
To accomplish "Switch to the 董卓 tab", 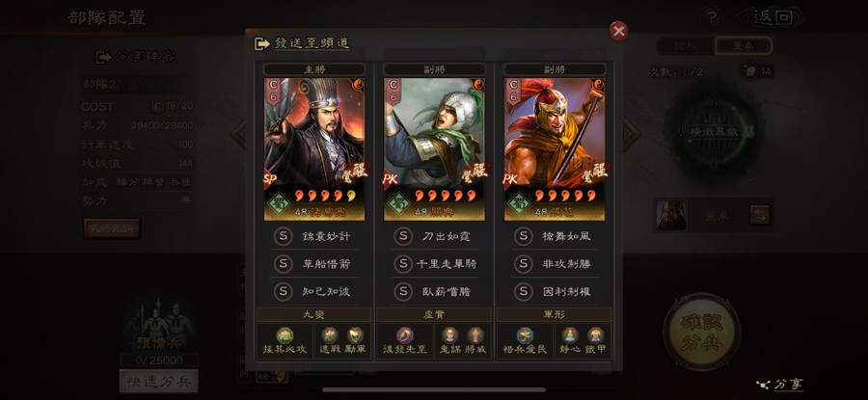I will (743, 46).
